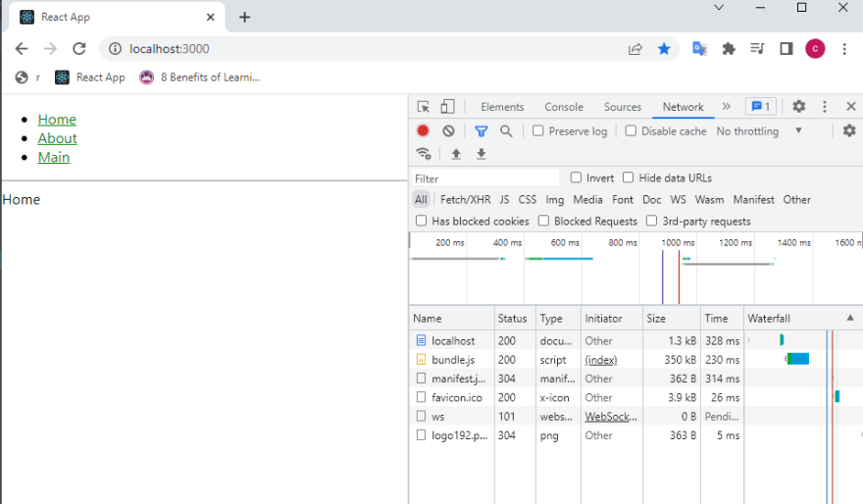Open network conditions wifi icon
This screenshot has width=863, height=504.
point(424,154)
